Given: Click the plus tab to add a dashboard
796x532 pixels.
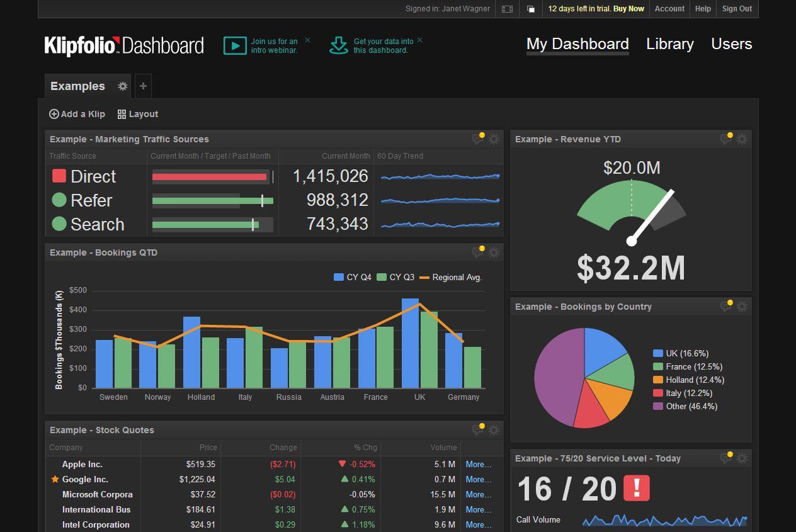Looking at the screenshot, I should pos(143,86).
